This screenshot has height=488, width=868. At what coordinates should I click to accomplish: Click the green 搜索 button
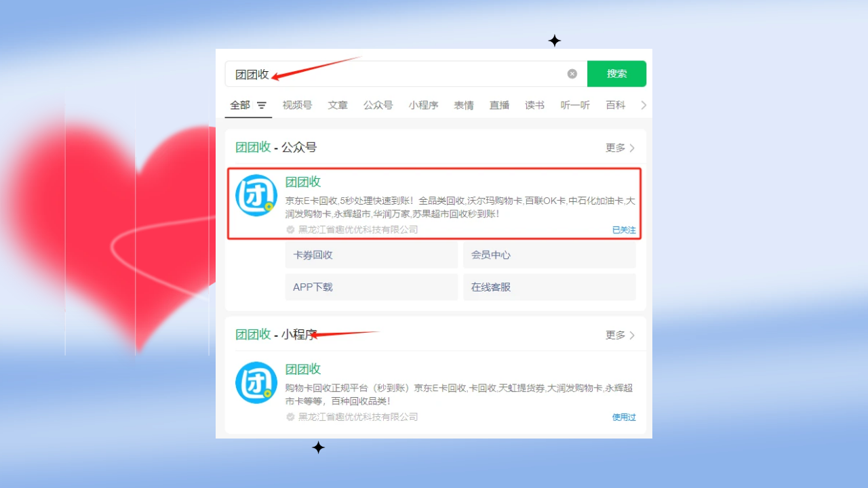point(616,74)
